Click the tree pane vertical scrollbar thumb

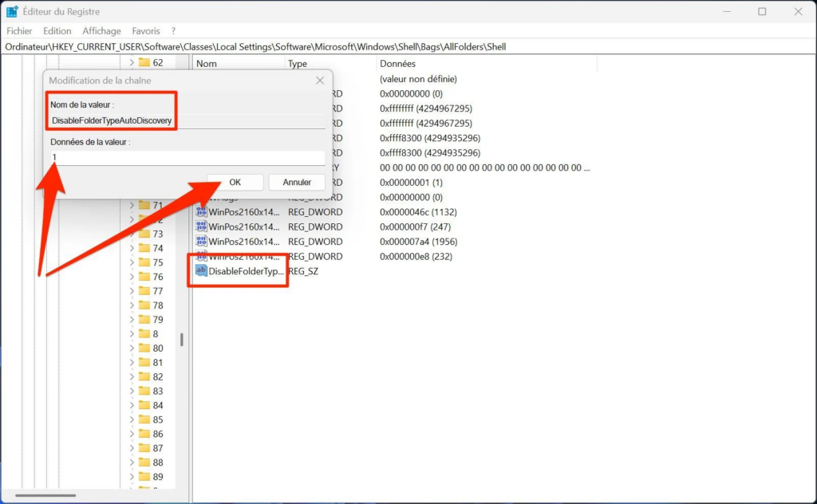pos(182,339)
